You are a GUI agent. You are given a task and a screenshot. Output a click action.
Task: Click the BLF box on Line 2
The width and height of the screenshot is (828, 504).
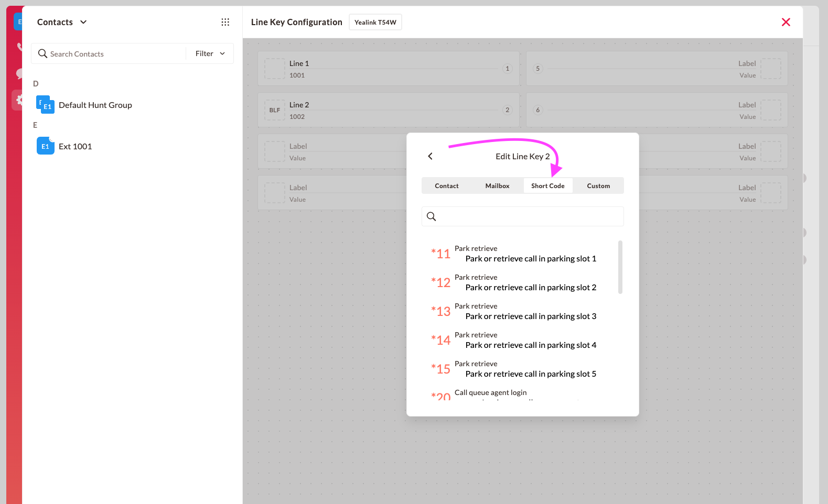point(275,110)
